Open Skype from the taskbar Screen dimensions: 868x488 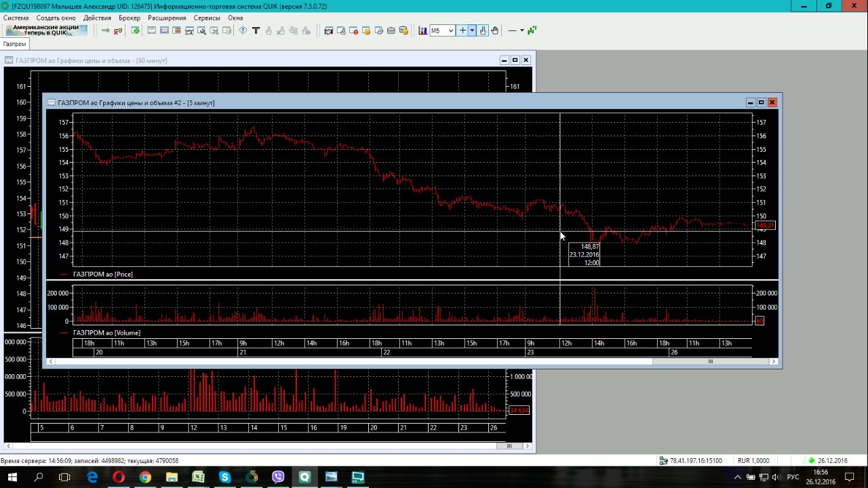pos(224,477)
